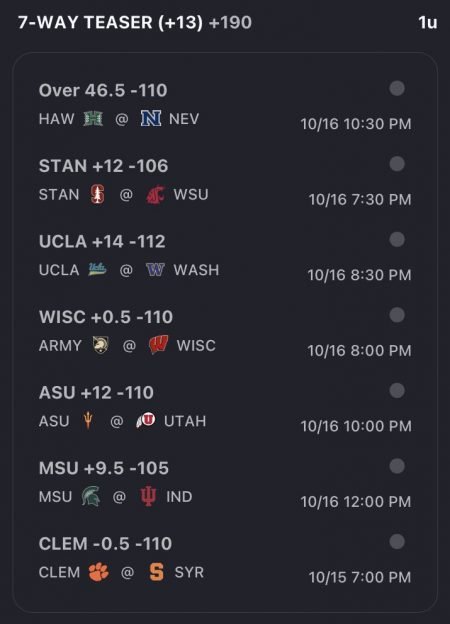
Task: Click the Stanford tree logo icon
Action: coord(98,194)
